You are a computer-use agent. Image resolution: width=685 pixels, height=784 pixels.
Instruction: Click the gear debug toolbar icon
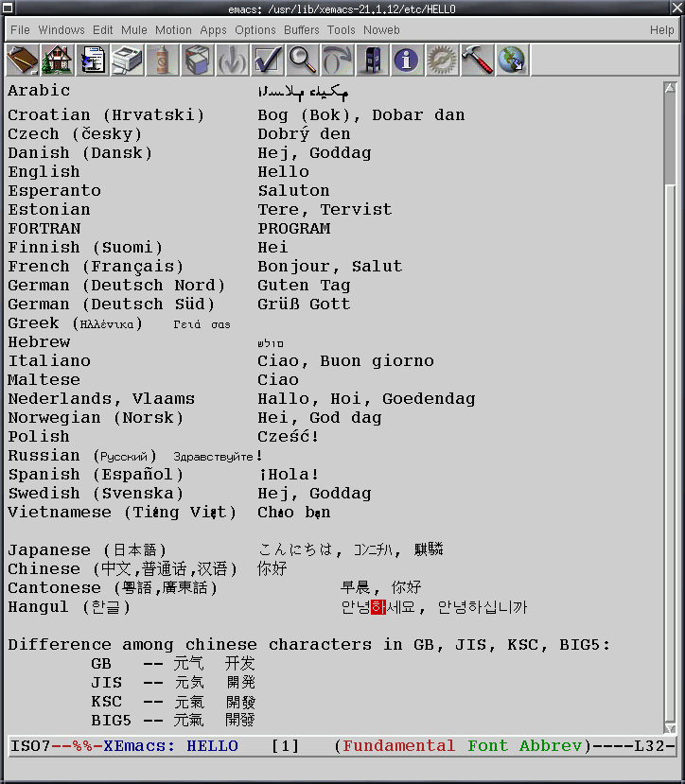click(x=443, y=60)
